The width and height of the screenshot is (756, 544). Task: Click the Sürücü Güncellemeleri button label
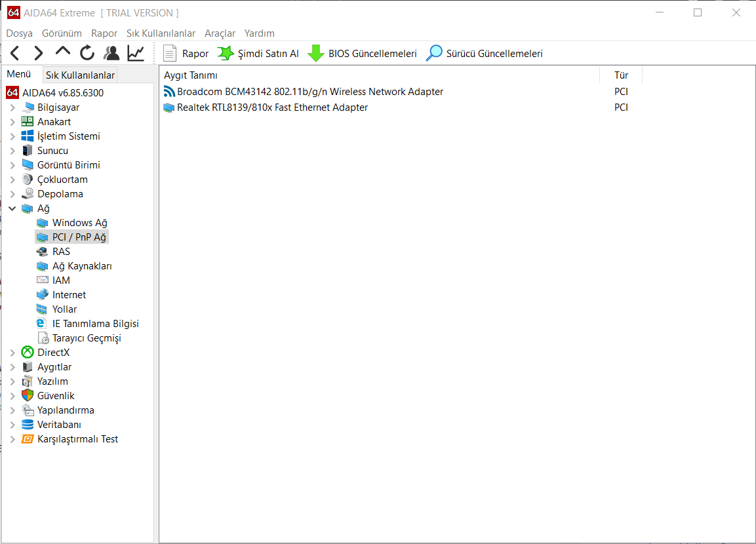[494, 54]
